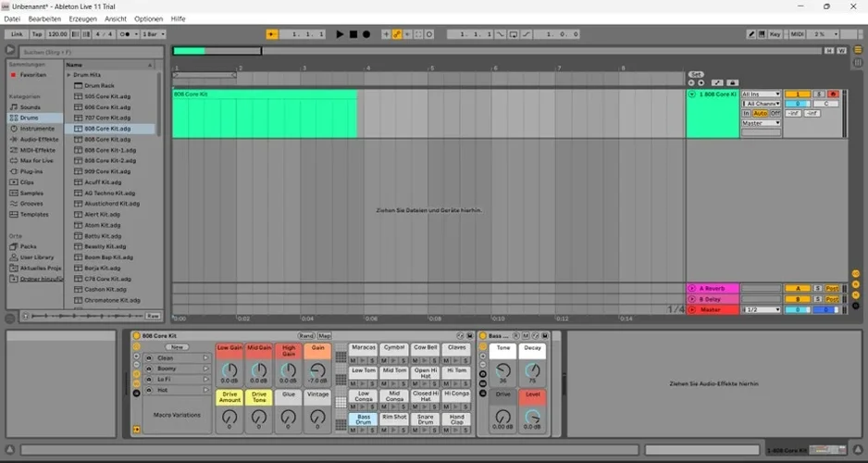
Task: Toggle the Computer MIDI Keyboard icon
Action: point(763,34)
